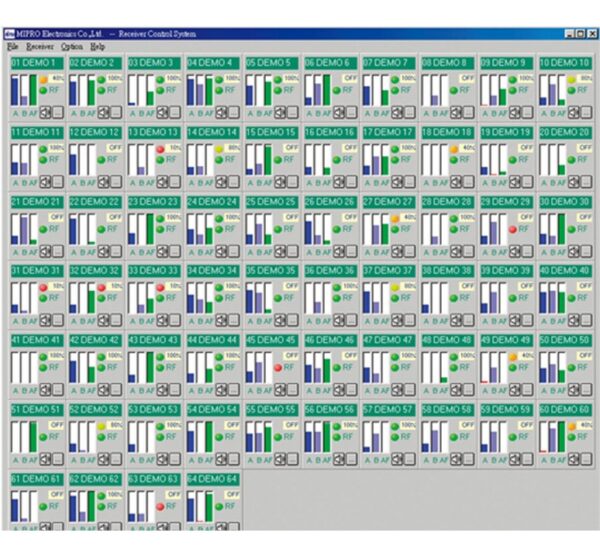Click the speaker icon in DEMO 45
Viewport: 600px width, 550px height.
280,390
